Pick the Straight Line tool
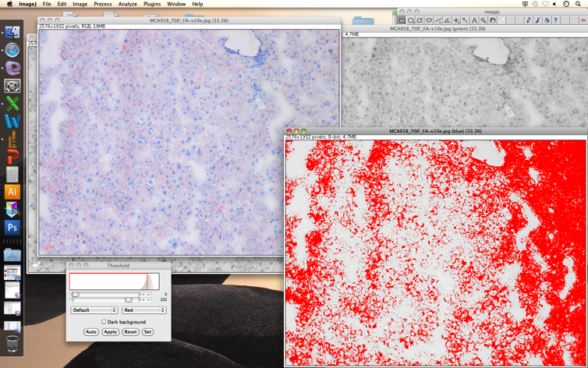The width and height of the screenshot is (588, 368). (x=437, y=20)
